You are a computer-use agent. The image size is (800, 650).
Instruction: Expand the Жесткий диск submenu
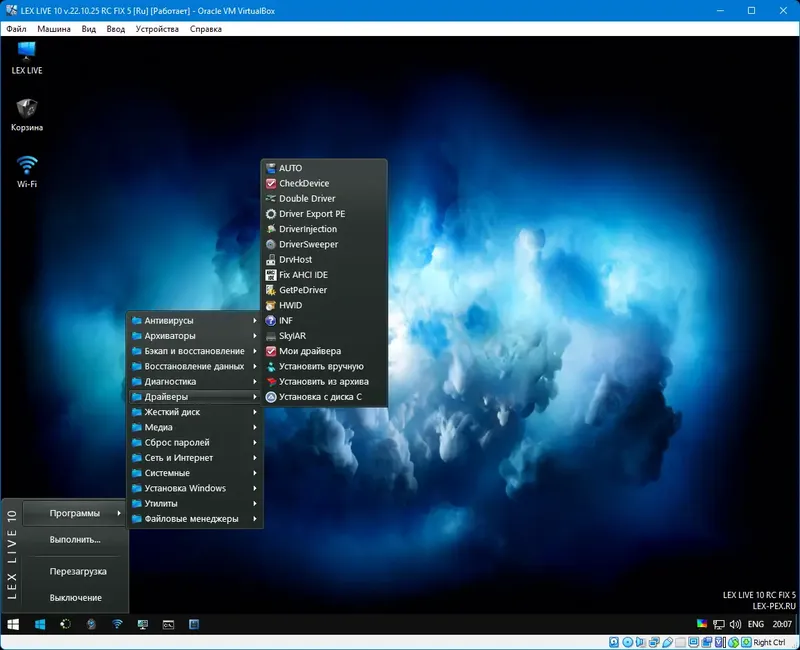(194, 412)
